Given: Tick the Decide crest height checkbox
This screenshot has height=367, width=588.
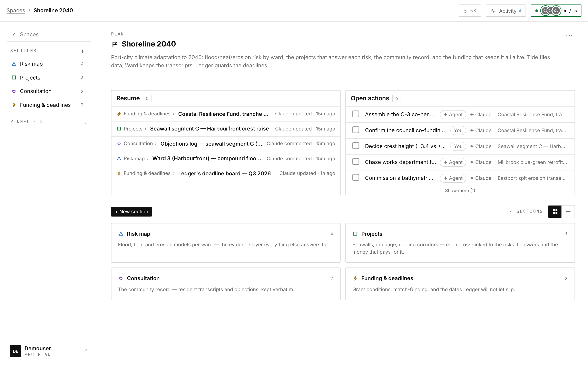Looking at the screenshot, I should click(355, 146).
